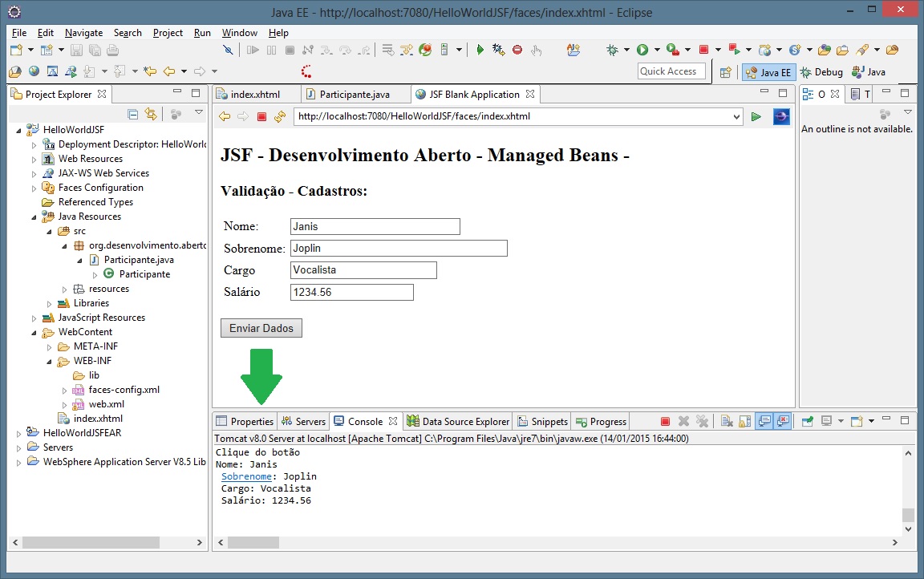Click Collapse All in Project Explorer

coord(133,115)
